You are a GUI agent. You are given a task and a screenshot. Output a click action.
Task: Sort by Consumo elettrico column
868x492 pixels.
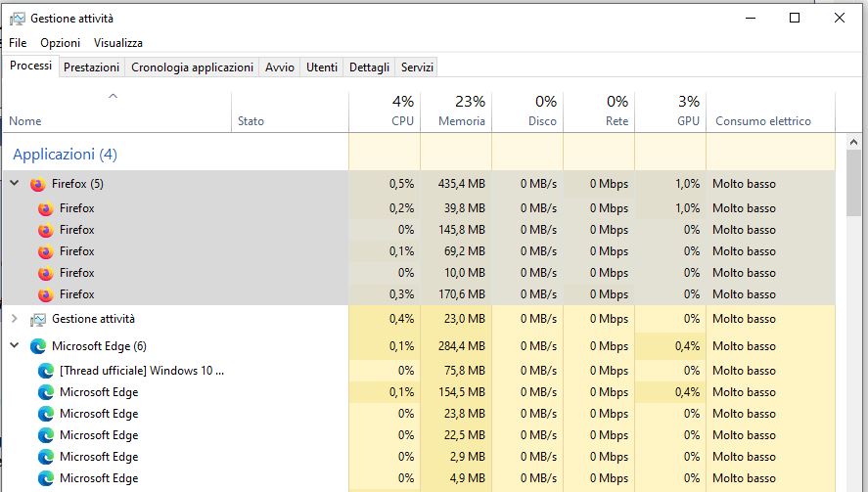click(x=770, y=112)
